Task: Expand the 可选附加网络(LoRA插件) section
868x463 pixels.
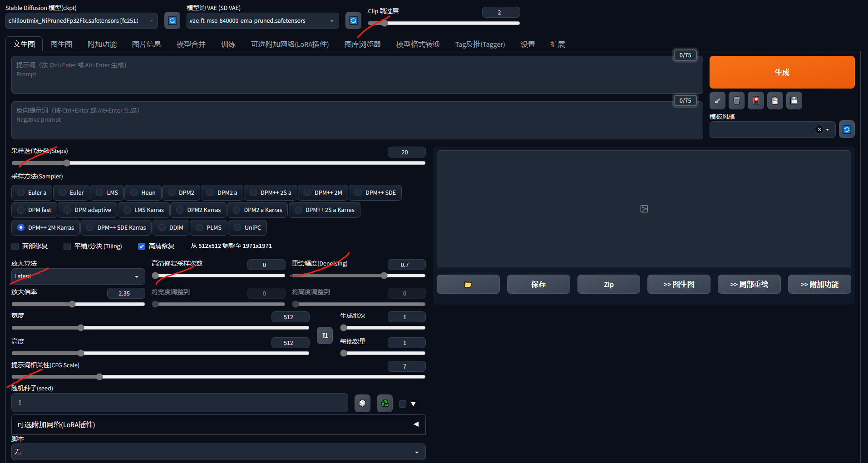Action: click(218, 425)
